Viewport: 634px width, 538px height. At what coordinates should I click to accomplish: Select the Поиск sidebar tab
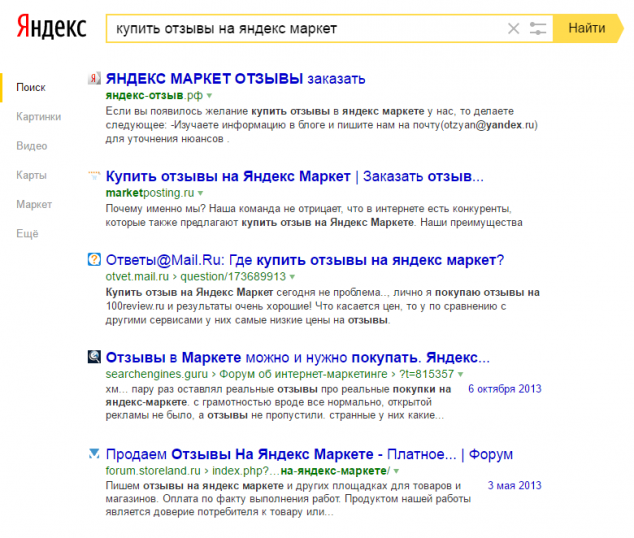coord(31,87)
